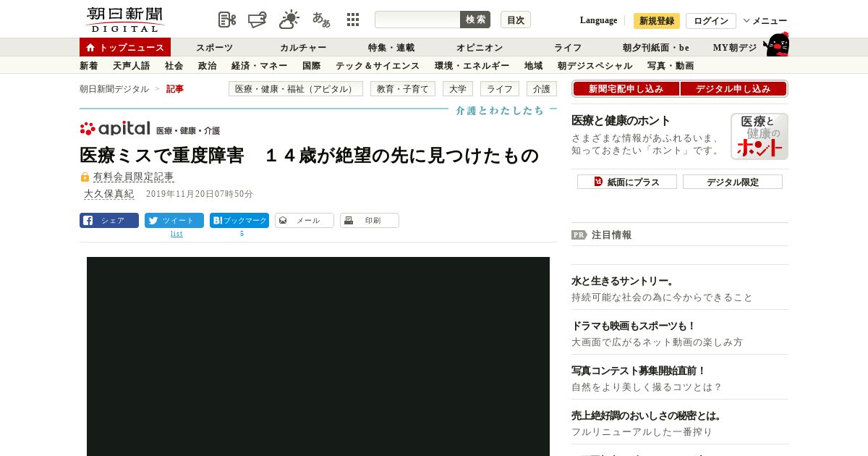Screen dimensions: 868x456
Task: Click the 医療とホント banner image
Action: click(x=759, y=136)
